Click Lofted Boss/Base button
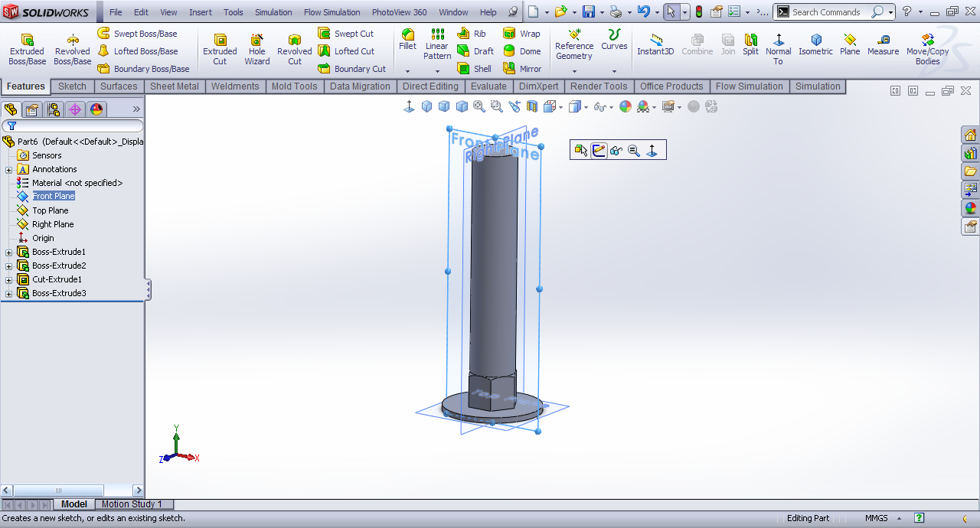 [x=138, y=51]
